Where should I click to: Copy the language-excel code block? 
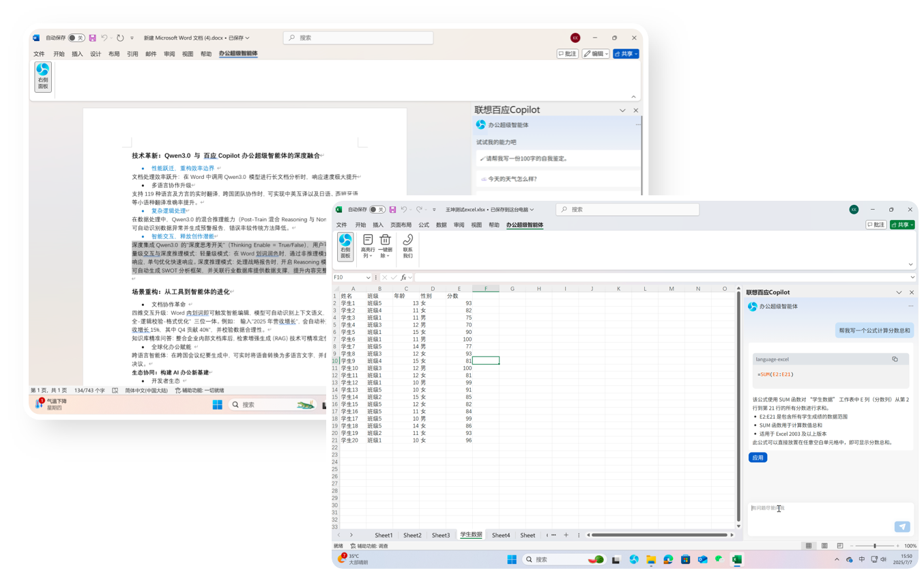tap(895, 359)
